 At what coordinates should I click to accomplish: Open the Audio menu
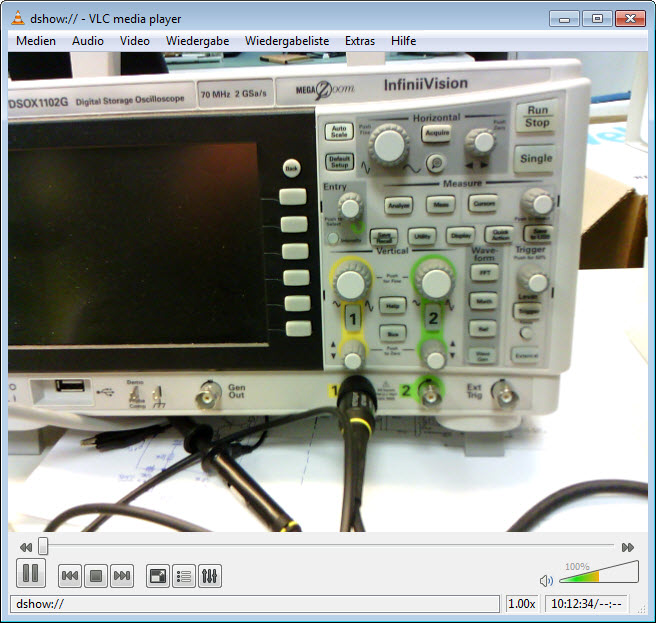tap(87, 41)
